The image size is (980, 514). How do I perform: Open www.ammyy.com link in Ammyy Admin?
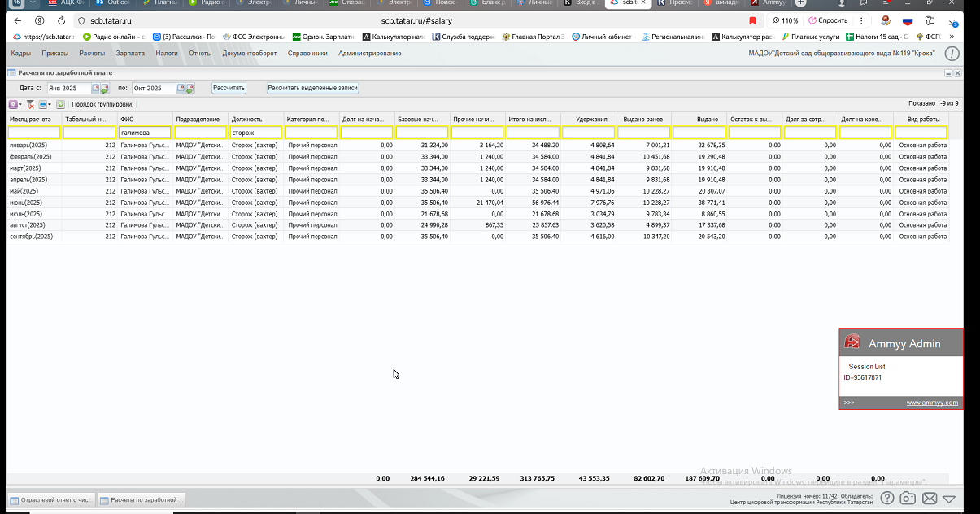(932, 403)
